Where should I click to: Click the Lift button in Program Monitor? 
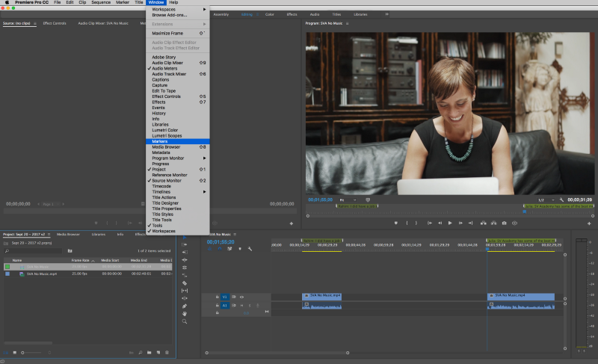tap(483, 223)
